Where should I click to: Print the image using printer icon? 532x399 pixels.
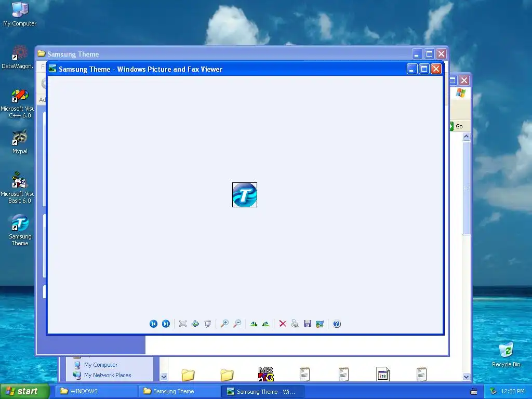[x=295, y=324]
